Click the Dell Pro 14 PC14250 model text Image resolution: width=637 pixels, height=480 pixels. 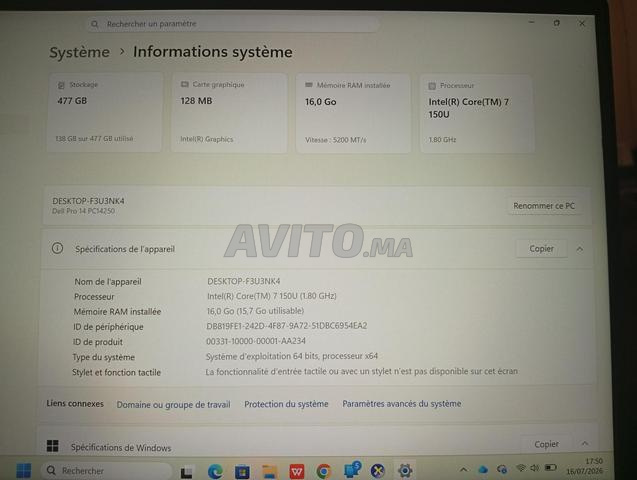[83, 211]
